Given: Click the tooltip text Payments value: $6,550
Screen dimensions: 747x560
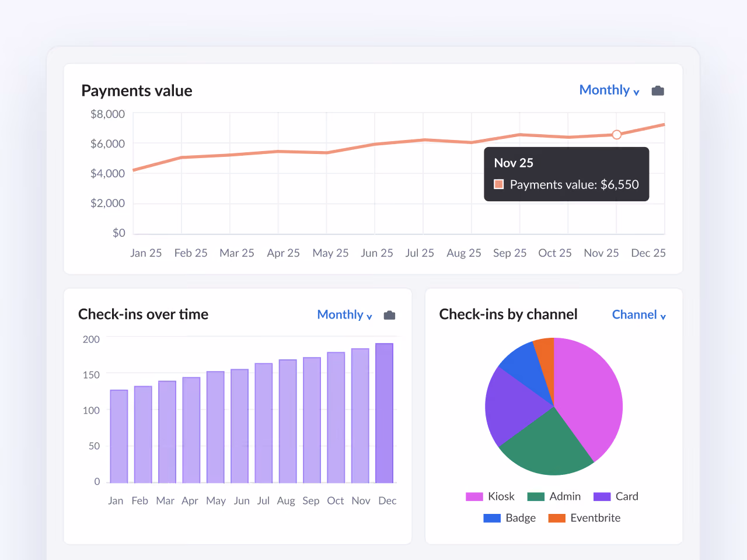Looking at the screenshot, I should 574,185.
